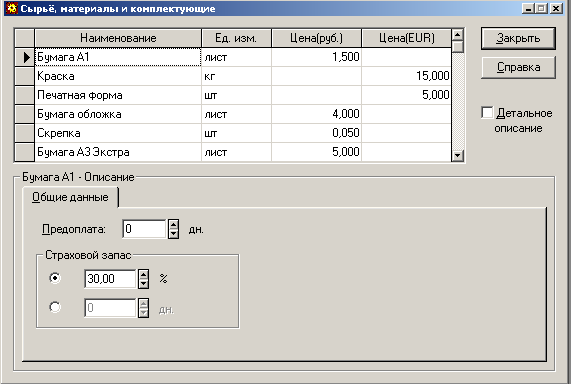Click the 0,050 price for Скрепка

(x=316, y=133)
